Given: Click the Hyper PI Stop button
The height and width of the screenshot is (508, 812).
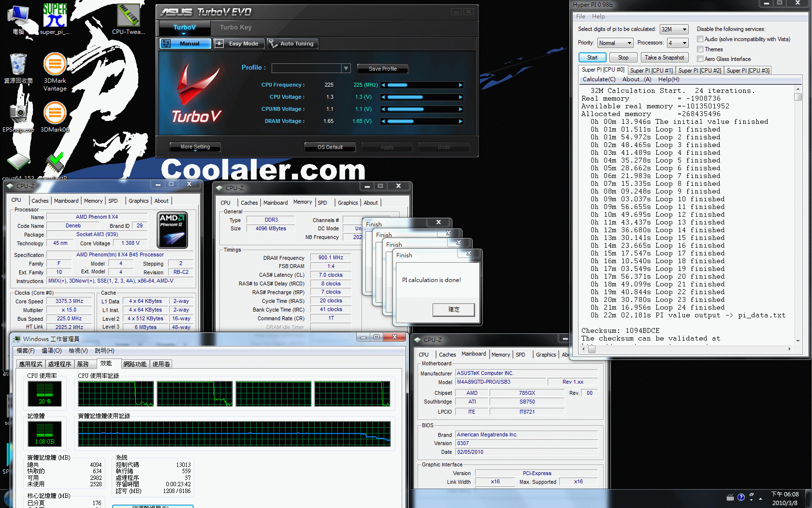Looking at the screenshot, I should click(x=623, y=58).
